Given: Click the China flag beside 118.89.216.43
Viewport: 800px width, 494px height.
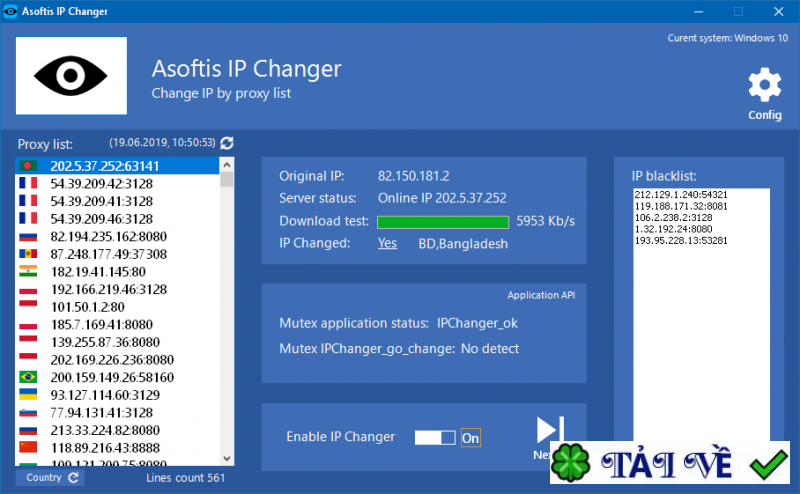Looking at the screenshot, I should [x=28, y=448].
